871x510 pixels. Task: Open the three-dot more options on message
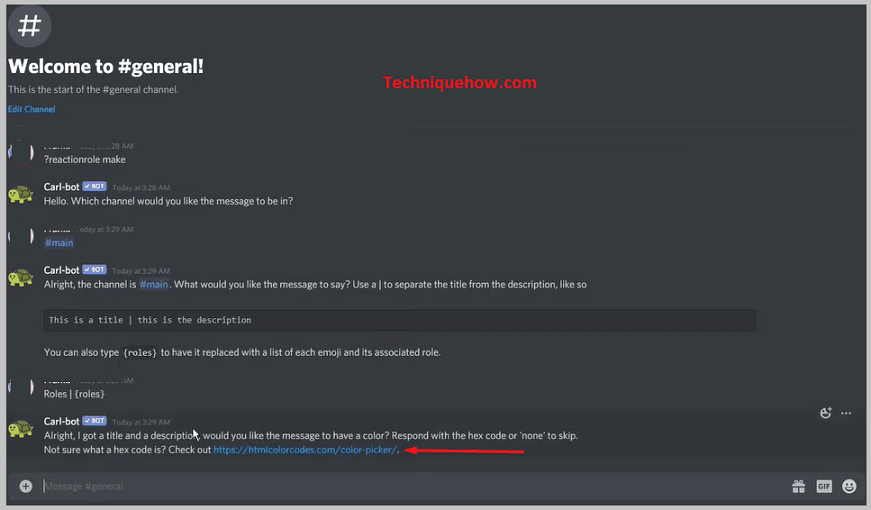(846, 413)
